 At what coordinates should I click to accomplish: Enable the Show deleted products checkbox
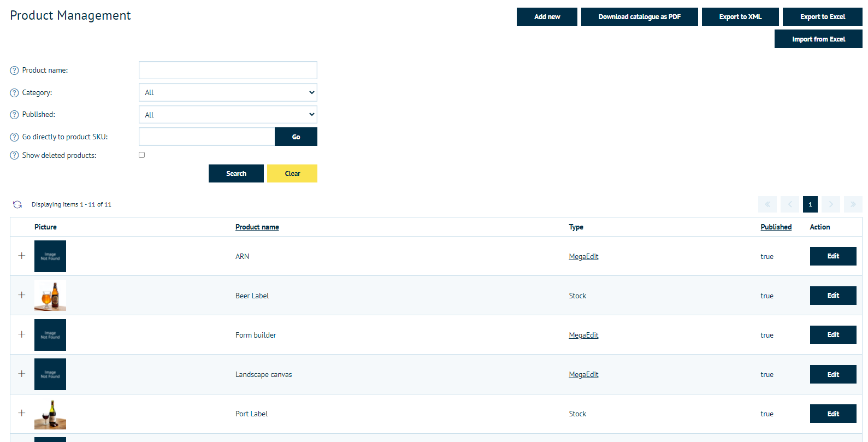tap(142, 155)
